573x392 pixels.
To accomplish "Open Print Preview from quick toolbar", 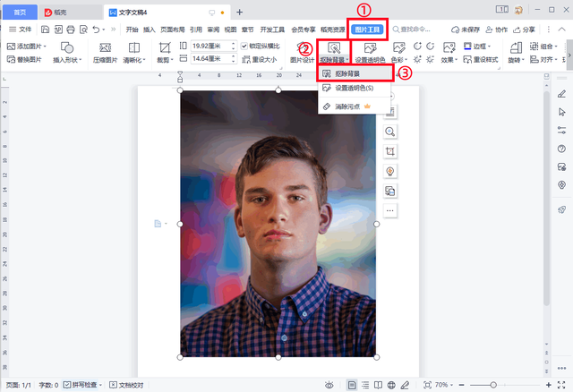I will point(83,30).
